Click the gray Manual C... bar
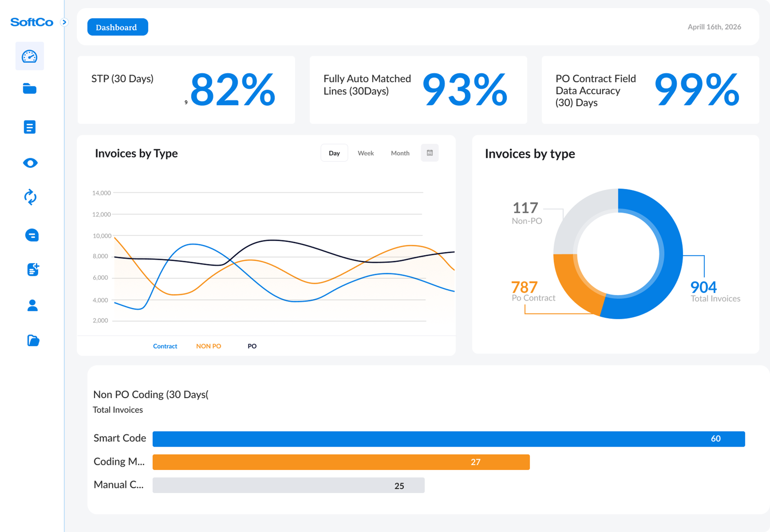770x532 pixels. pyautogui.click(x=289, y=485)
